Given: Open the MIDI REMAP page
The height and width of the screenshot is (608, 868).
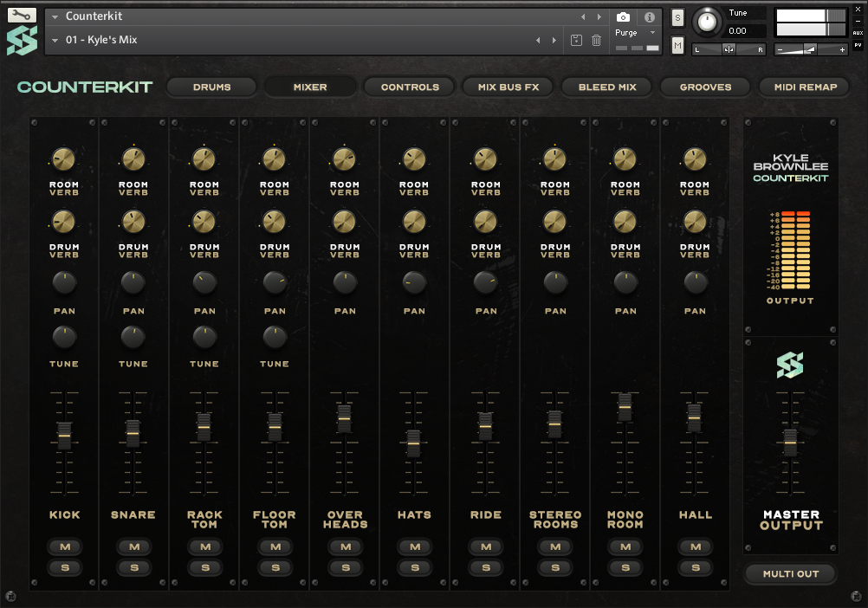Looking at the screenshot, I should (x=804, y=87).
